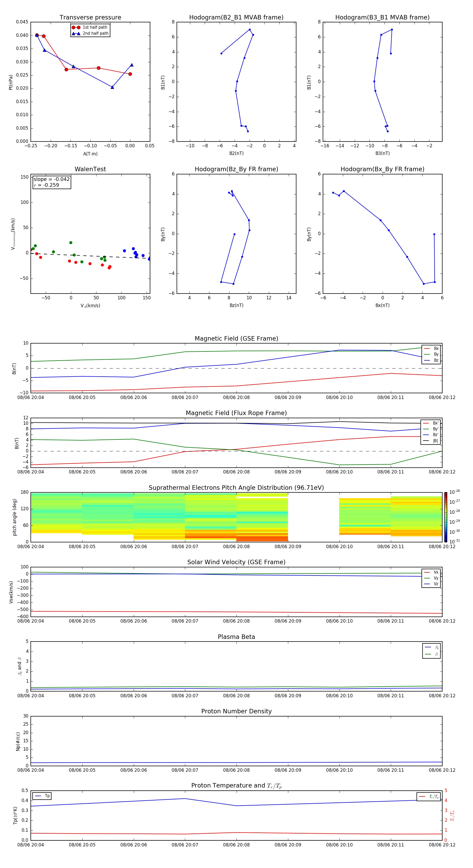
Task: Click the pitch angle color bar scale
Action: [x=446, y=517]
